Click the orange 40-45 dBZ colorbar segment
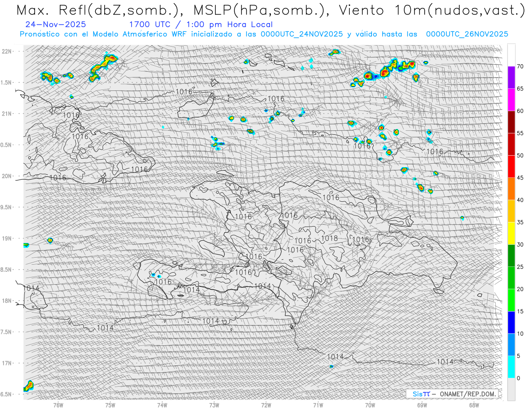Viewport: 532px width, 411px height. [511, 189]
